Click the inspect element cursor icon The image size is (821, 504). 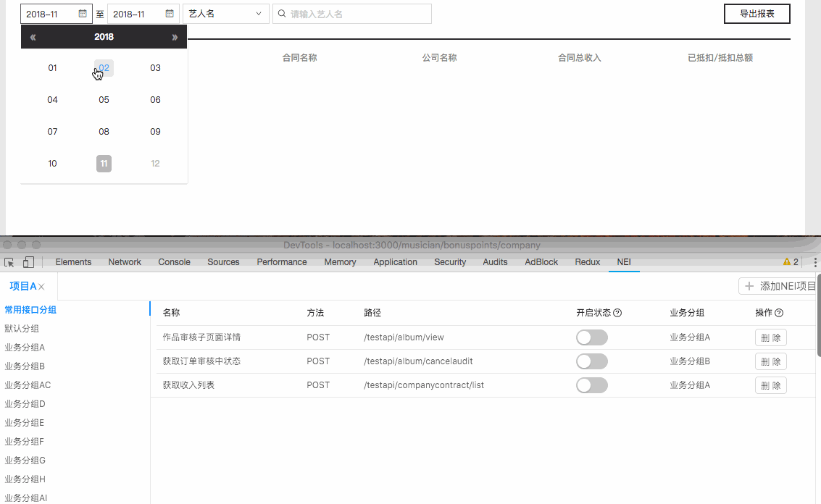point(9,262)
